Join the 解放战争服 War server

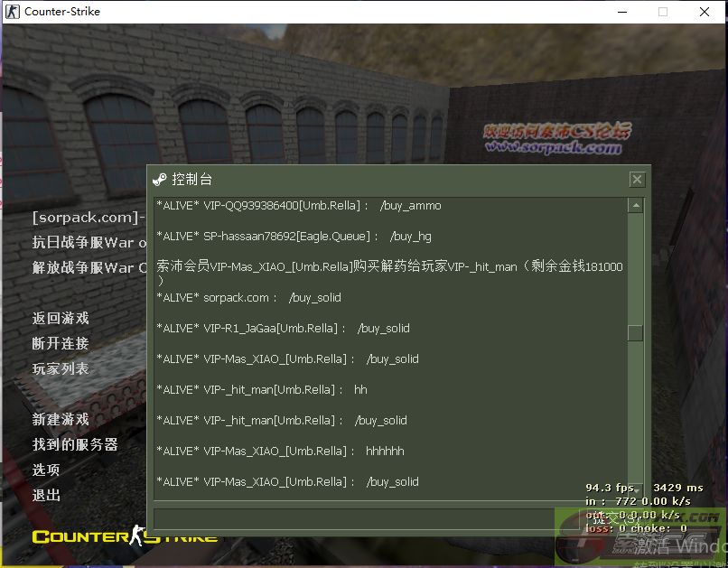point(88,267)
